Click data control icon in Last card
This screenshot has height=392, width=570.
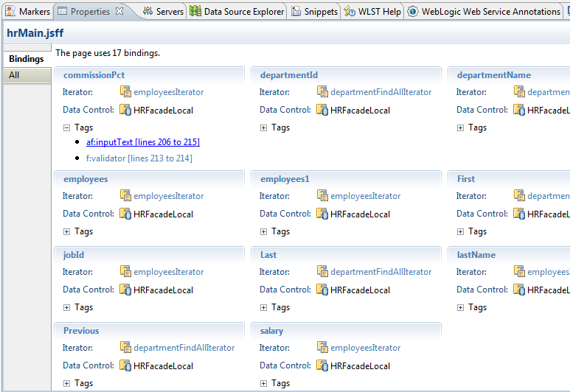tap(322, 290)
